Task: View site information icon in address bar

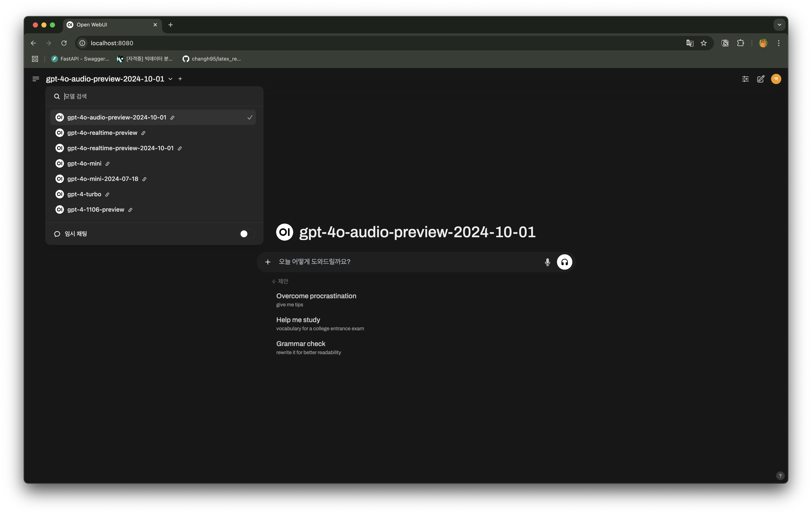Action: click(82, 43)
